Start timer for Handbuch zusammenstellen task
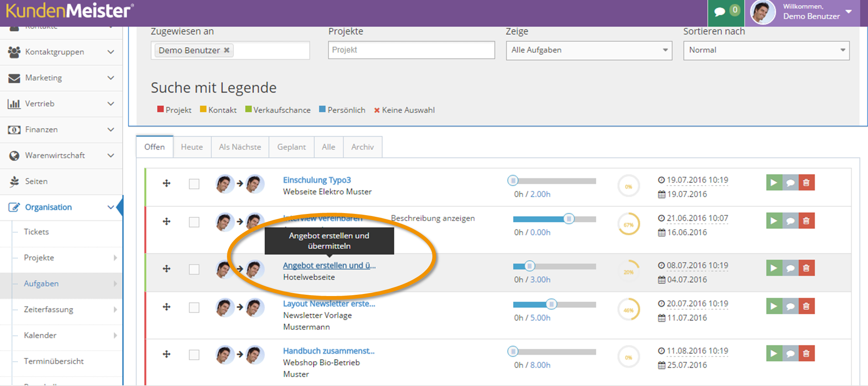This screenshot has width=868, height=386. pyautogui.click(x=774, y=353)
